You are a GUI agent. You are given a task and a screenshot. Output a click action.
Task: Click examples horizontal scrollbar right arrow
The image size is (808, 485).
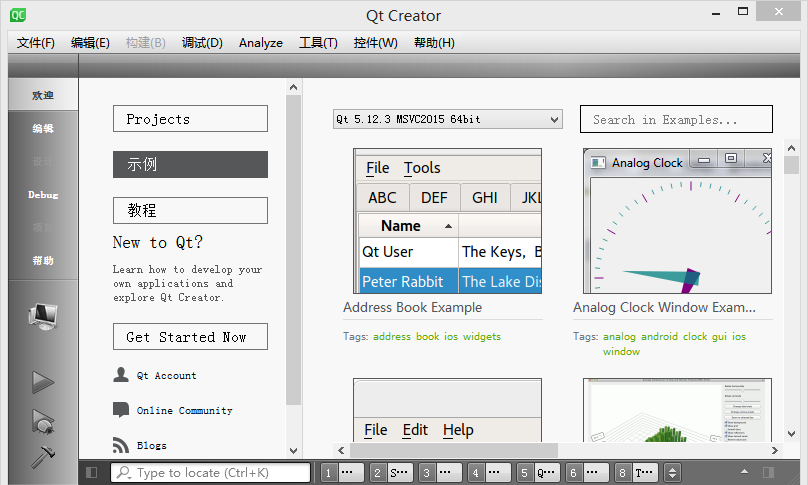(x=775, y=450)
